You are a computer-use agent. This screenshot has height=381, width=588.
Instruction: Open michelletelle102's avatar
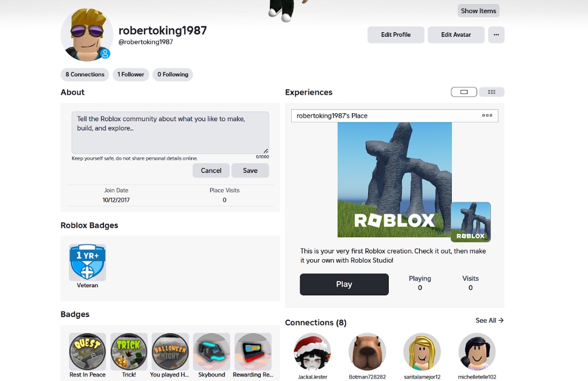[477, 352]
